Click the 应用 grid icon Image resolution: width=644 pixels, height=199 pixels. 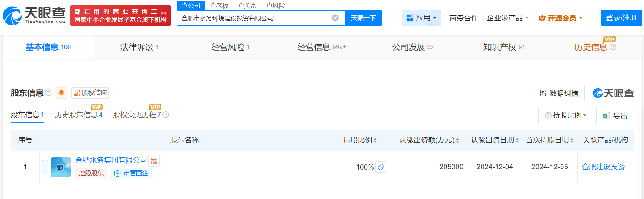[x=410, y=18]
